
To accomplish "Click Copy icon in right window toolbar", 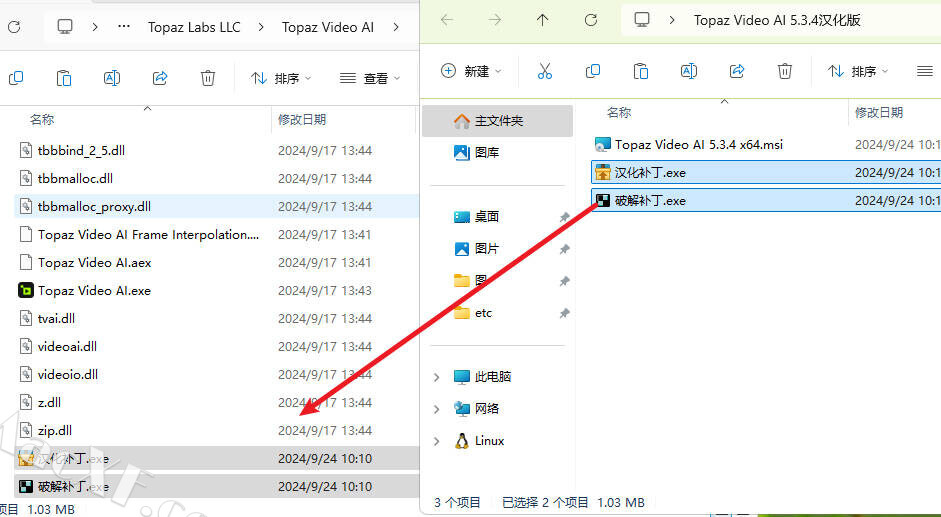I will pyautogui.click(x=592, y=71).
